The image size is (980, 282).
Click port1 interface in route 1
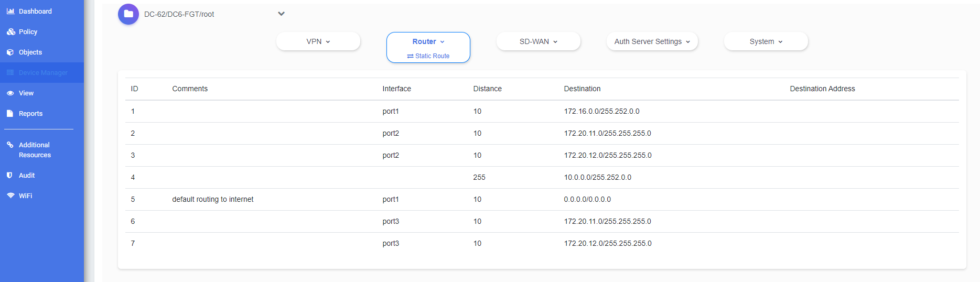[x=391, y=111]
